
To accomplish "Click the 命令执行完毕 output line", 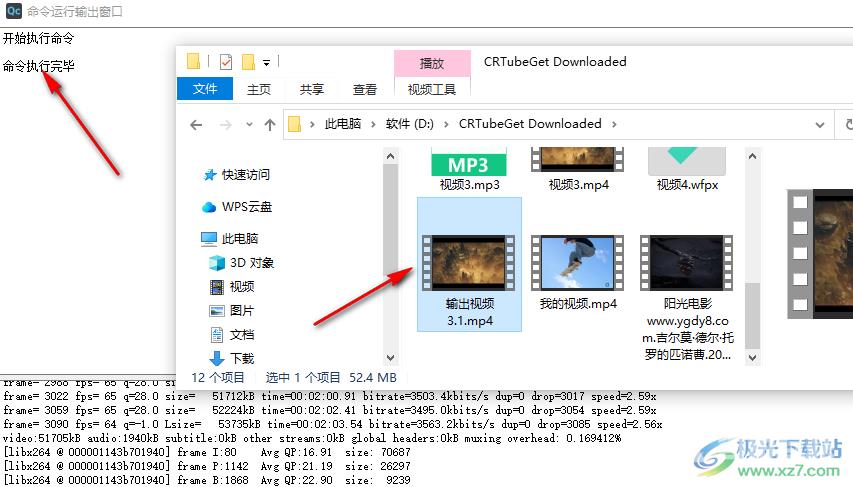I will (38, 66).
